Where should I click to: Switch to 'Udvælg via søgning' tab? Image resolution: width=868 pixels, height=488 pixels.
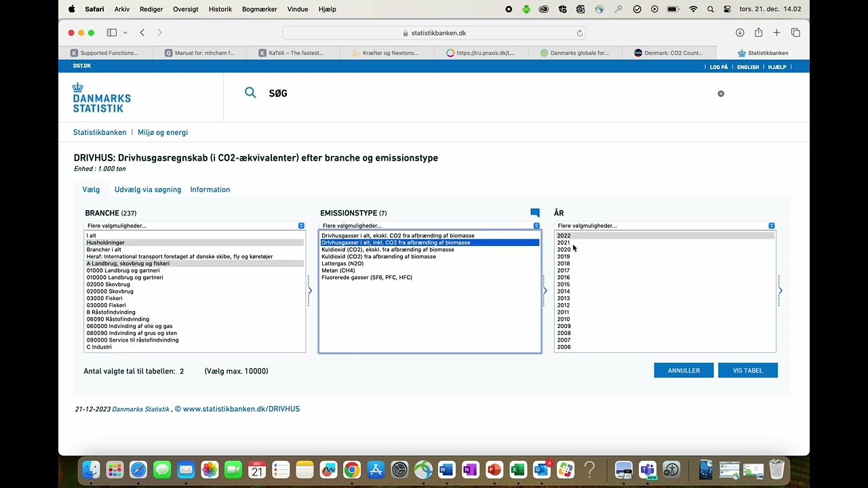coord(148,190)
